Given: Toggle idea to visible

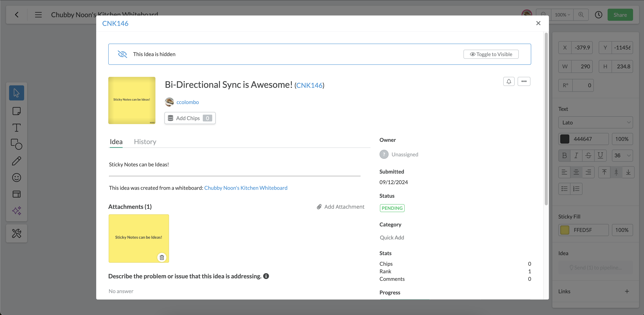Looking at the screenshot, I should (x=491, y=54).
